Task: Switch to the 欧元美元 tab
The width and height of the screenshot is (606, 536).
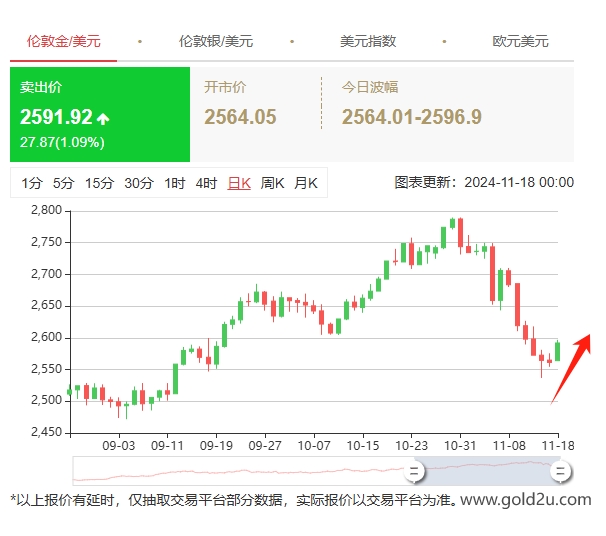Action: tap(520, 42)
